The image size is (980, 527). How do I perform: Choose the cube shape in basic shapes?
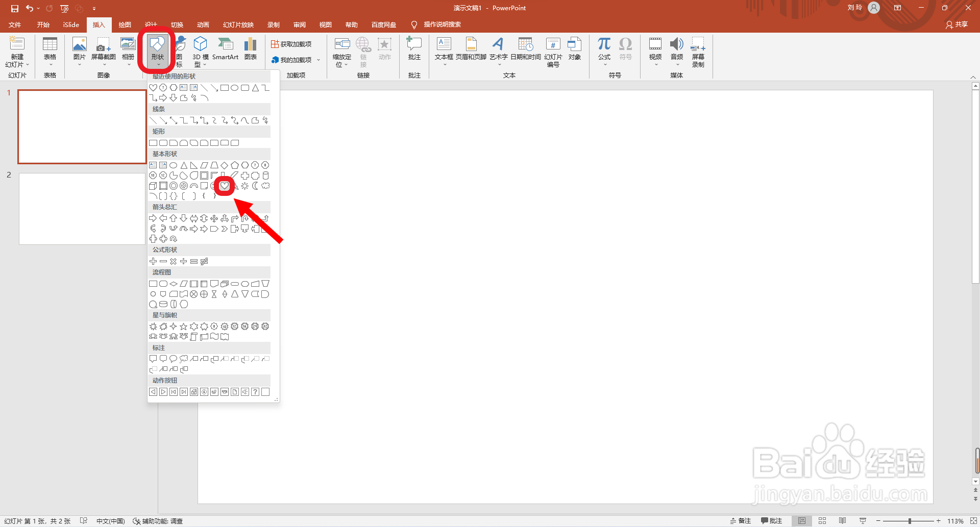[x=153, y=186]
